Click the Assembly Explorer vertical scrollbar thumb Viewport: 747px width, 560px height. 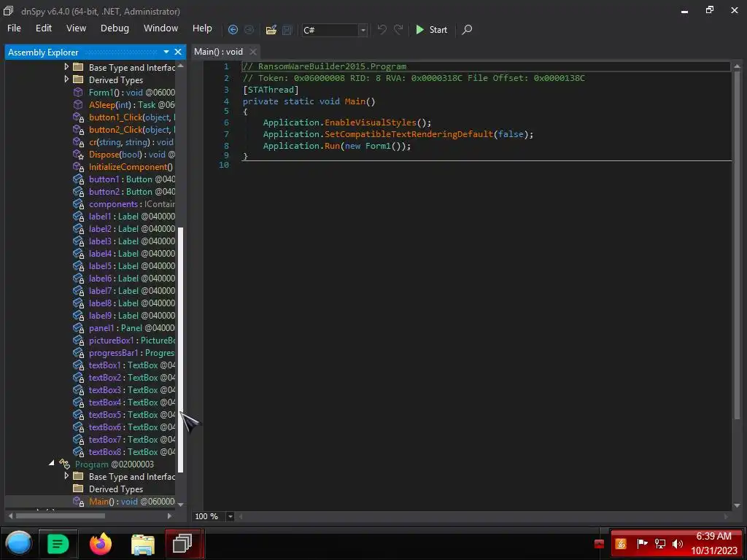pos(181,350)
